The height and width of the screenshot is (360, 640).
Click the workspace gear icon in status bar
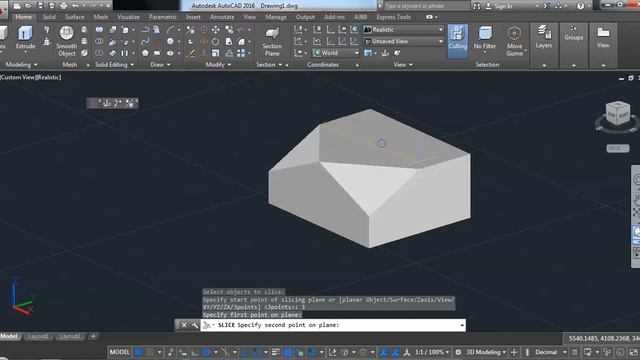coord(458,352)
